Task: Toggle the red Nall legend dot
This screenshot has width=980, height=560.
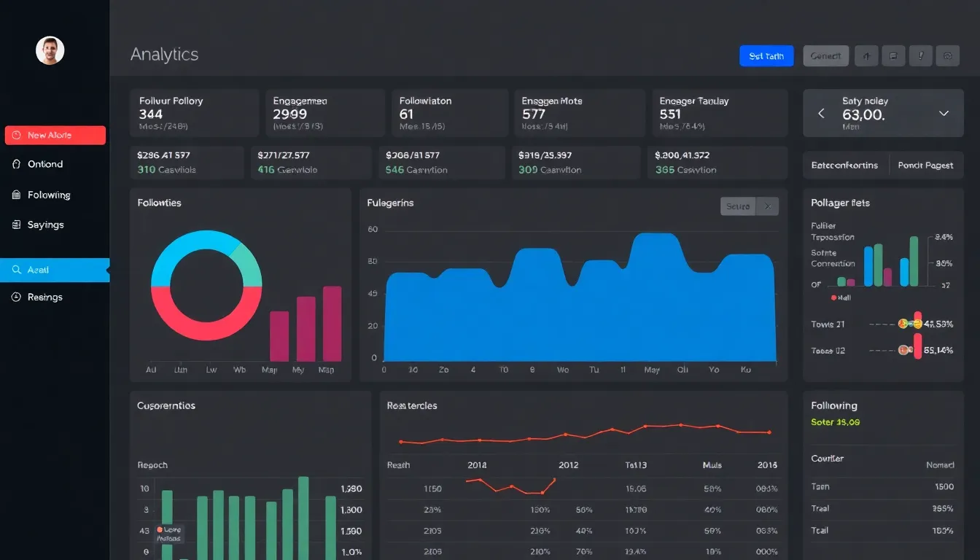Action: [x=833, y=297]
